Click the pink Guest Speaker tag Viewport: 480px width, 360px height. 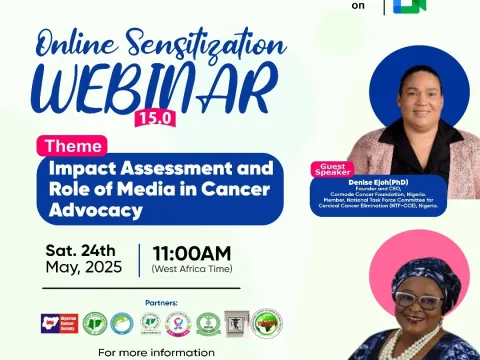click(332, 169)
